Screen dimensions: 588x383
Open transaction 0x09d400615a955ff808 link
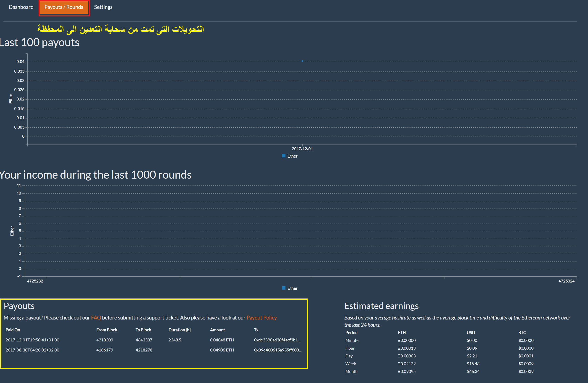click(x=278, y=350)
